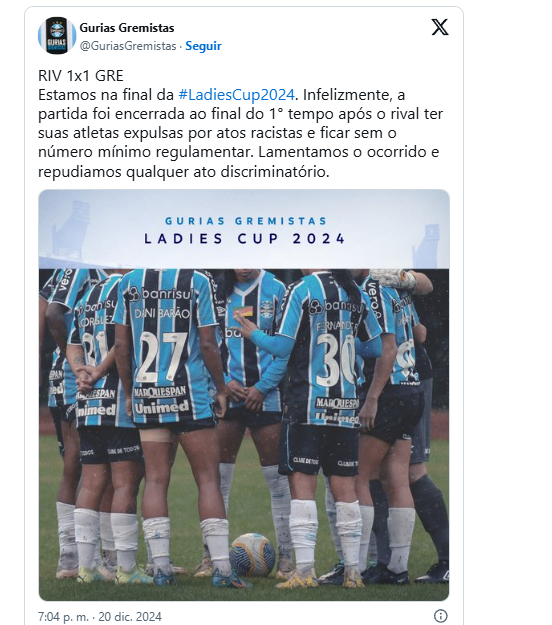Click the soccer ball in the photo
The image size is (552, 625).
(252, 555)
